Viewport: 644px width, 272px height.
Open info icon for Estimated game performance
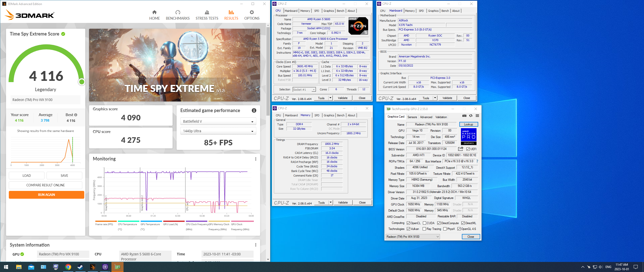tap(254, 111)
